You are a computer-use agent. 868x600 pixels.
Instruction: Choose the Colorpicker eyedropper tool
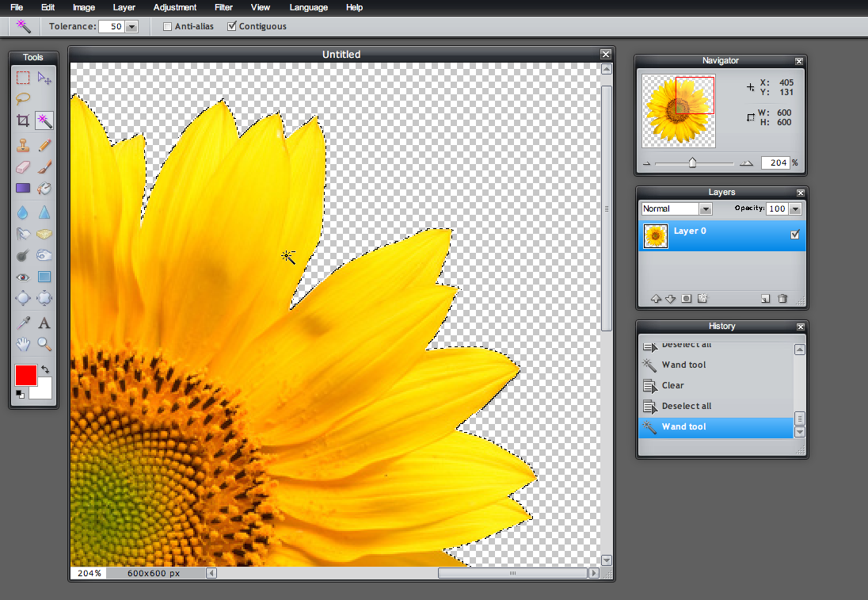coord(23,323)
